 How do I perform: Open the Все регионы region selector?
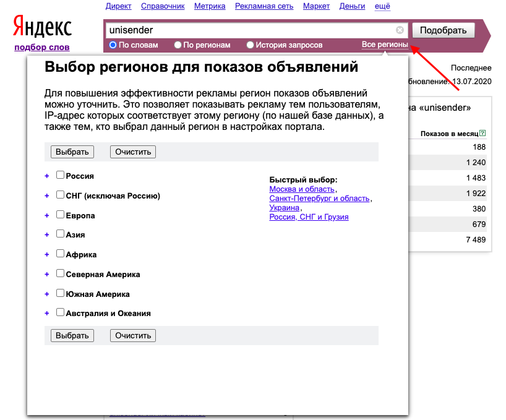click(385, 45)
